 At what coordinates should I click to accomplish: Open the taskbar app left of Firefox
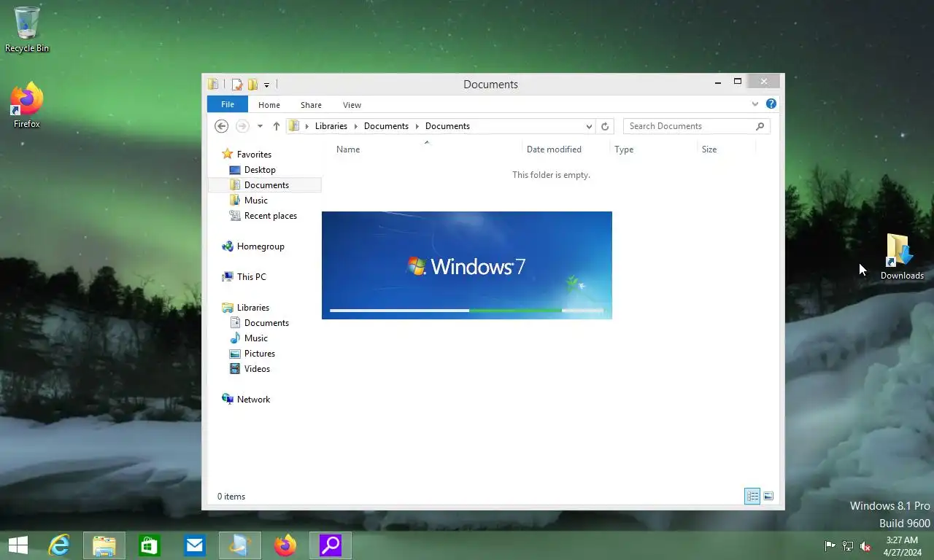coord(240,545)
